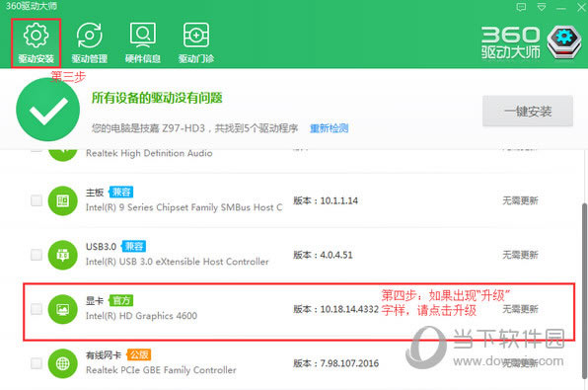This screenshot has height=390, width=588.
Task: Click the 公版 badge next to 有线网卡
Action: [139, 354]
